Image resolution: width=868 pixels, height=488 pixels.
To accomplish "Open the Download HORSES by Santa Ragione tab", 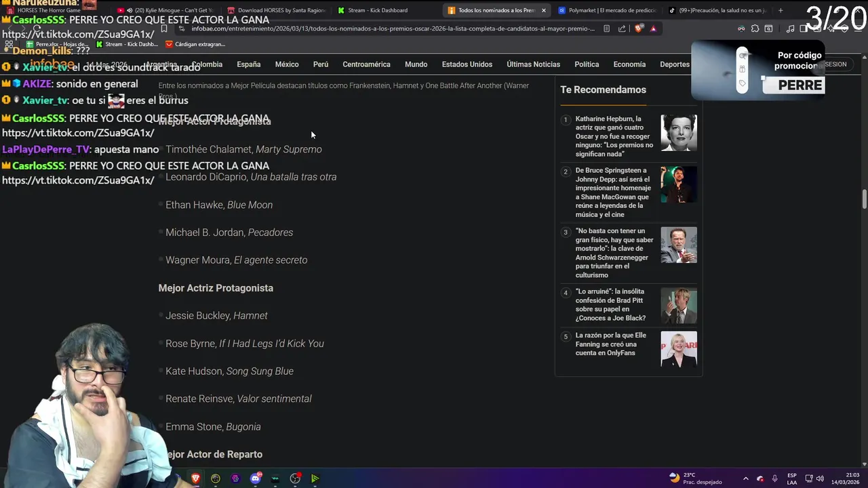I will pyautogui.click(x=277, y=10).
